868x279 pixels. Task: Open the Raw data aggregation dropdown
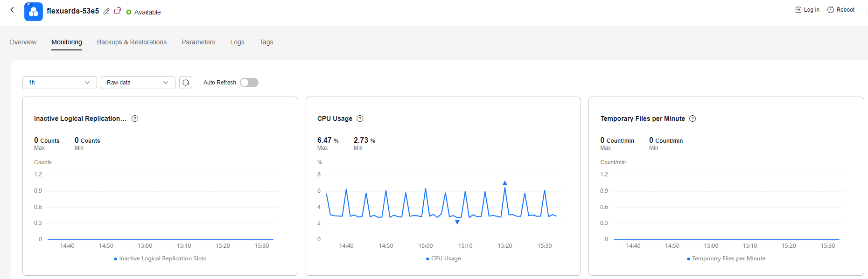click(x=138, y=83)
